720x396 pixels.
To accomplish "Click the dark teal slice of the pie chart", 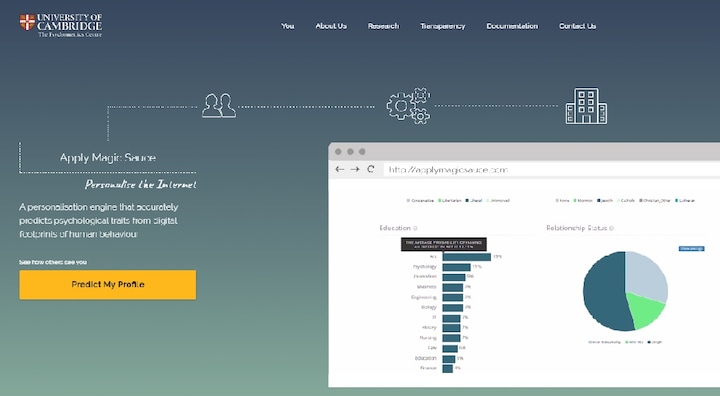I will (x=604, y=292).
